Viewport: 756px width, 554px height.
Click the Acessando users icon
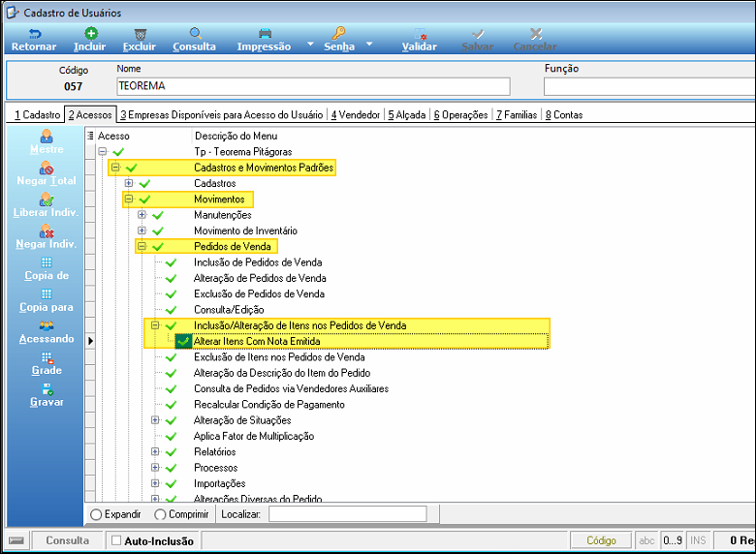[x=47, y=326]
